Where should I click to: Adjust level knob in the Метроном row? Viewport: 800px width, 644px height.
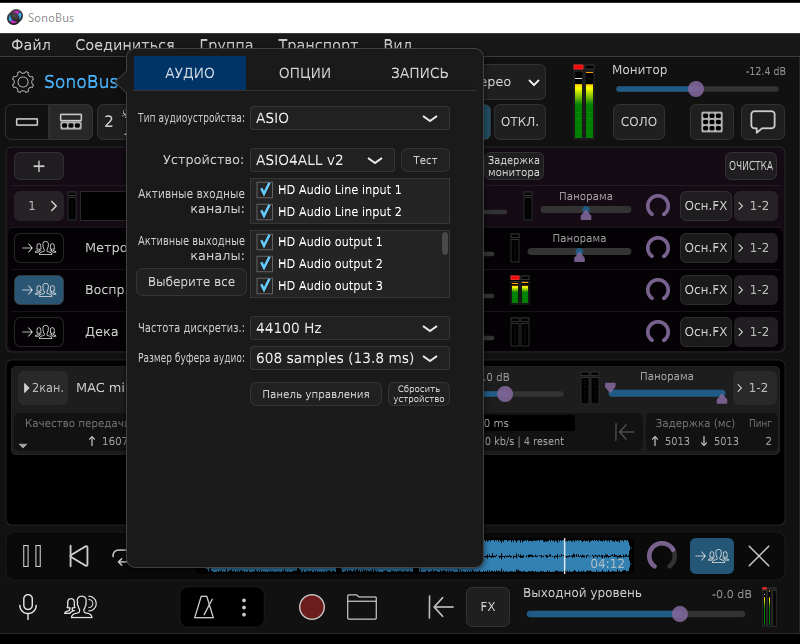click(x=658, y=248)
